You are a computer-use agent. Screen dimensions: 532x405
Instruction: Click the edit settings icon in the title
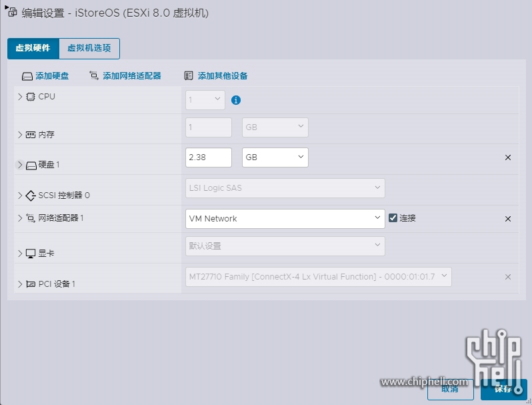click(x=12, y=13)
